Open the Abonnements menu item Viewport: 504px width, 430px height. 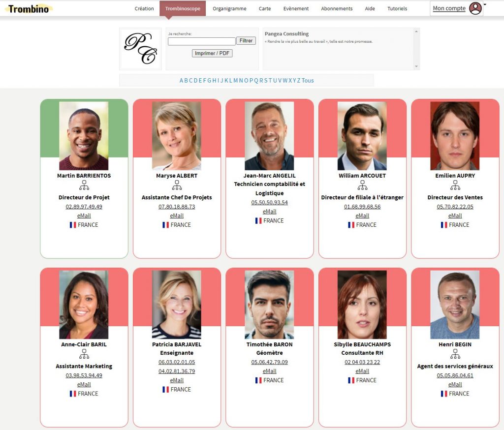pos(337,9)
